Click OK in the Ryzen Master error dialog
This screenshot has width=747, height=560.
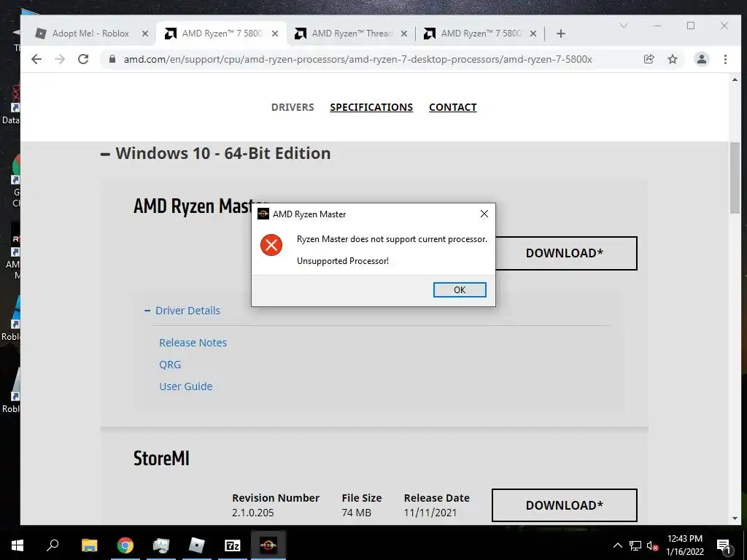click(460, 289)
